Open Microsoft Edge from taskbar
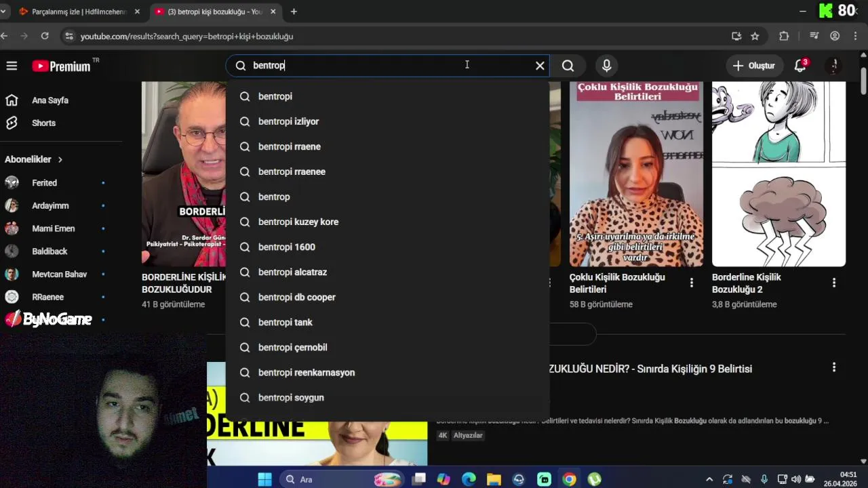 469,479
